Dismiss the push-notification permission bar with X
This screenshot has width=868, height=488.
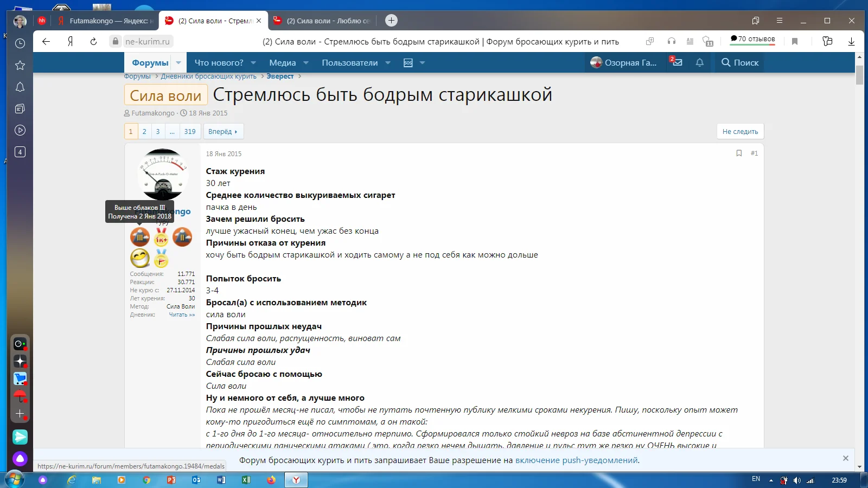(846, 459)
